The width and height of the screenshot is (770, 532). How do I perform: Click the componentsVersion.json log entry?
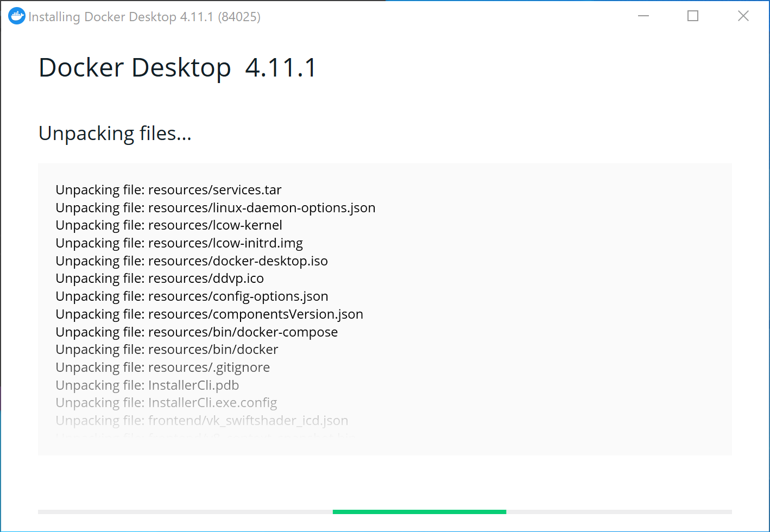coord(209,314)
